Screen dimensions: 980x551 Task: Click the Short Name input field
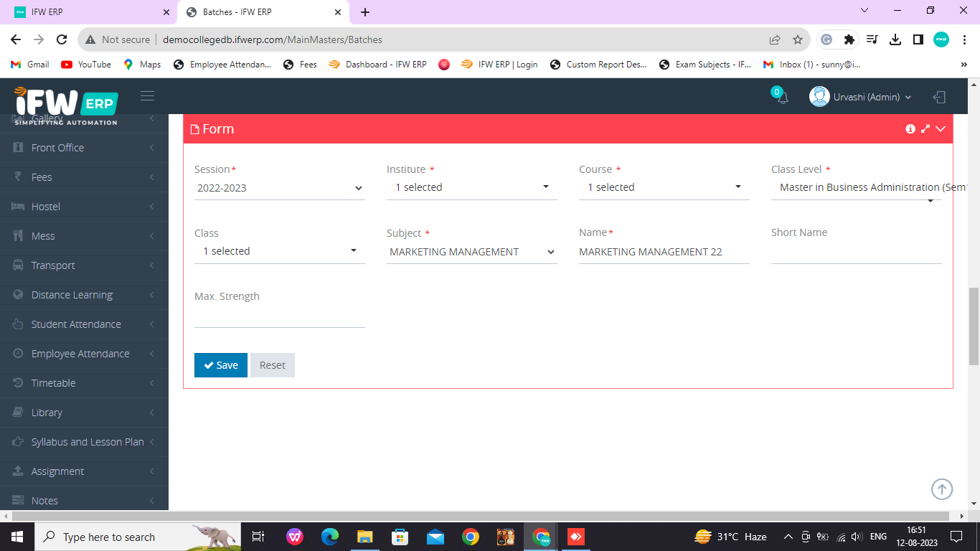[x=857, y=252]
